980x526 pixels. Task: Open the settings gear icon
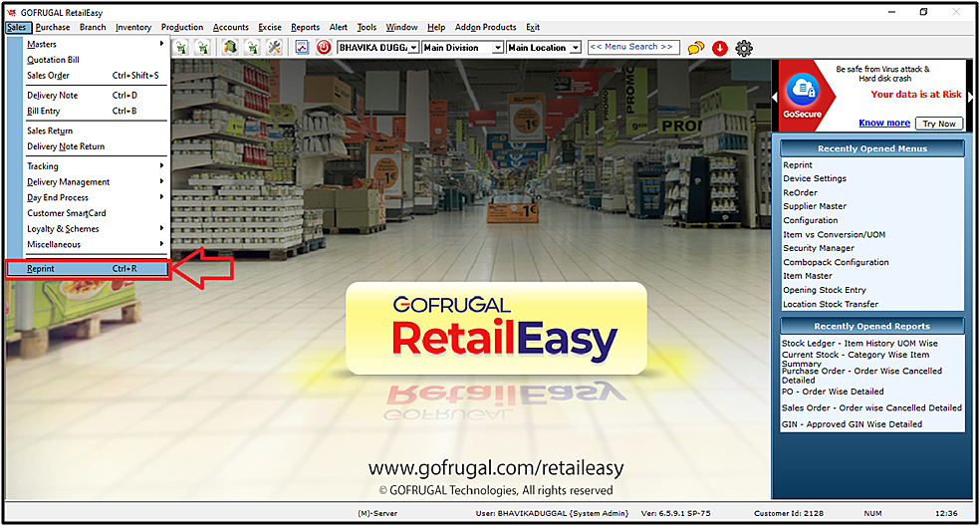coord(744,48)
